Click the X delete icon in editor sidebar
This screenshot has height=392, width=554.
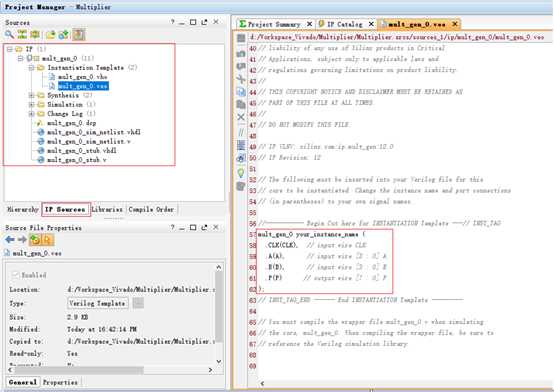(241, 117)
